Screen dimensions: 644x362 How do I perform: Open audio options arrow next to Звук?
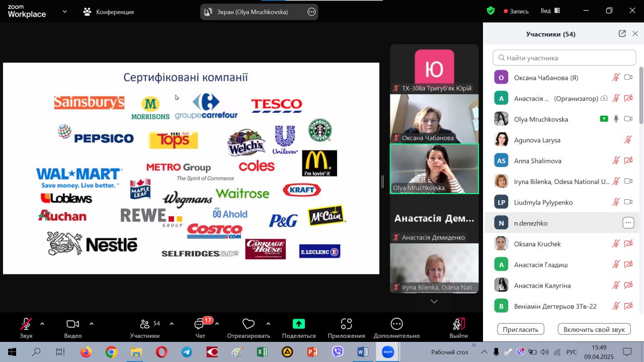pos(42,324)
